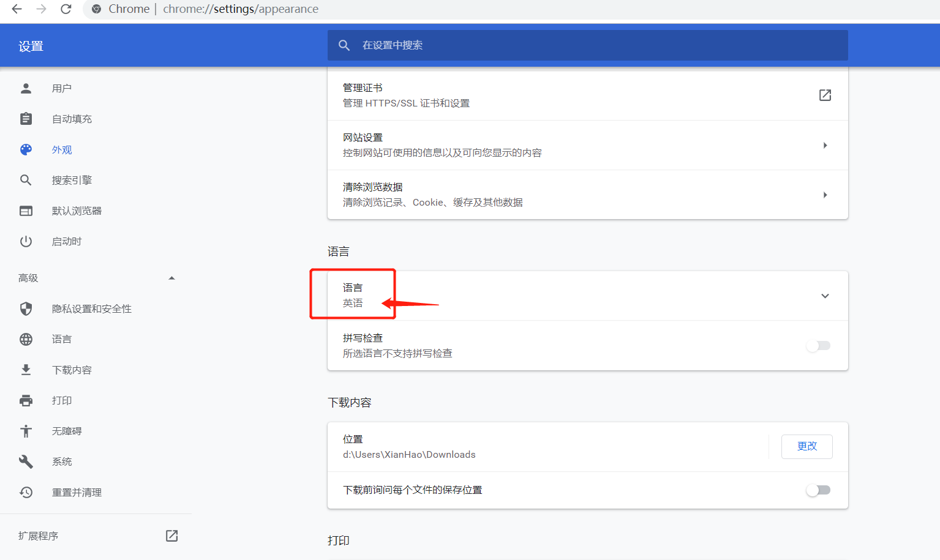Open 清除浏览数据 via its arrow
Viewport: 940px width, 560px height.
(825, 195)
